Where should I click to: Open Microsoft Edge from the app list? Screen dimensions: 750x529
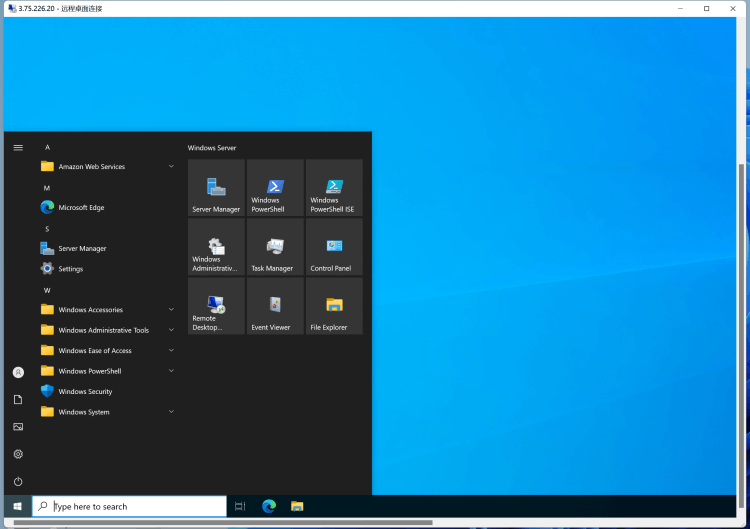coord(81,208)
